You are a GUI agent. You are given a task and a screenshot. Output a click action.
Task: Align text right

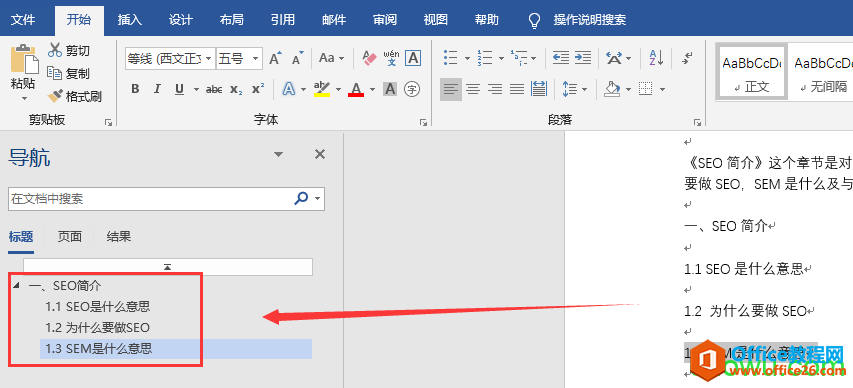(495, 89)
